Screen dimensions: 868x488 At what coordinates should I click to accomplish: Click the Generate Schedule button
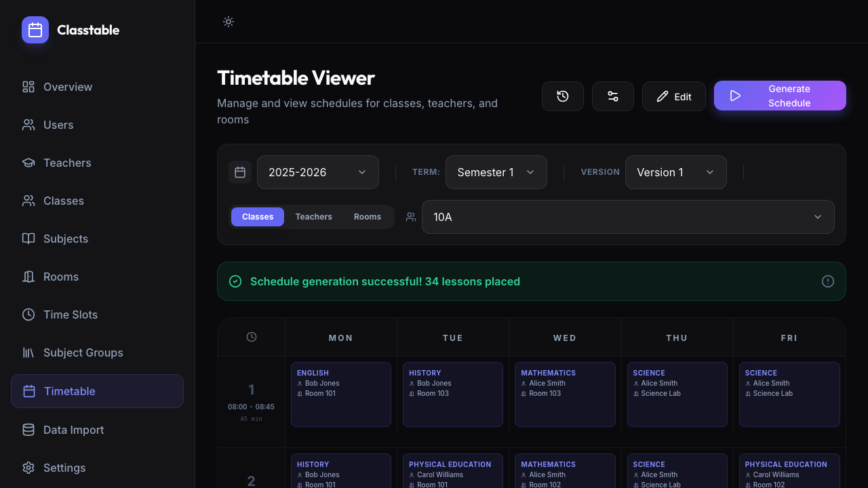780,96
